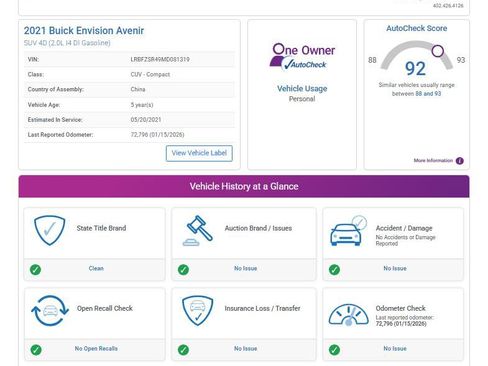
Task: Click the Auction Brand / Issues label
Action: point(258,228)
